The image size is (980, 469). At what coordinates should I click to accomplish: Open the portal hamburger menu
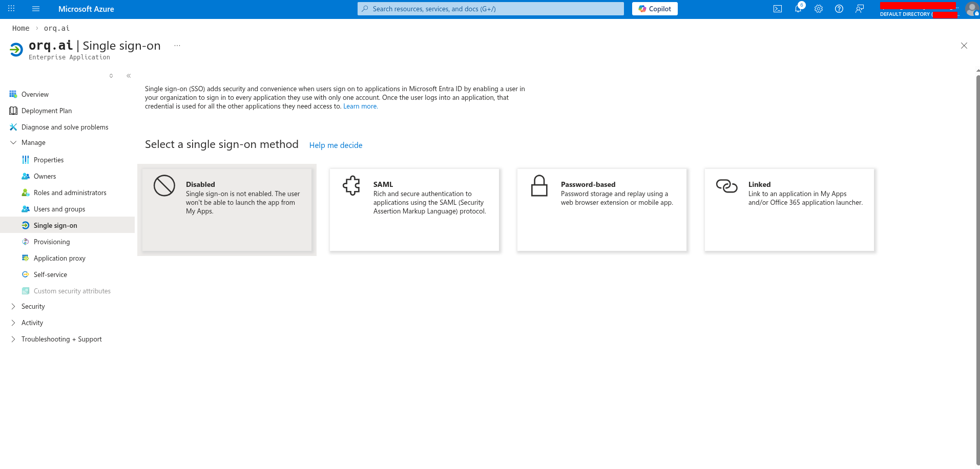pyautogui.click(x=35, y=9)
